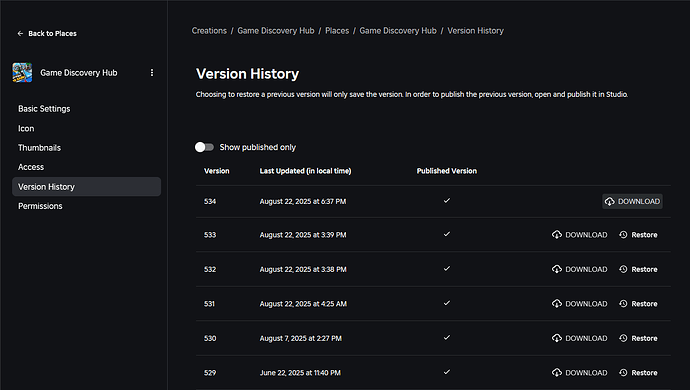Screen dimensions: 690x390
Task: Click the published checkmark for version 530
Action: coord(447,337)
